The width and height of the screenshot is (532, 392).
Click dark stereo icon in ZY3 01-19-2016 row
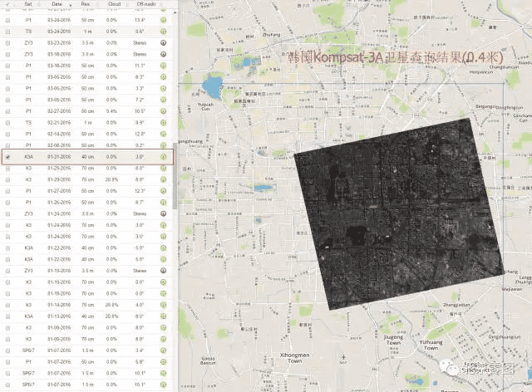163,271
